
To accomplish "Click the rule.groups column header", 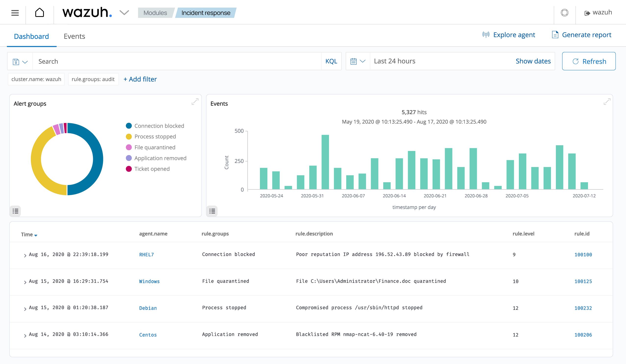I will coord(215,234).
